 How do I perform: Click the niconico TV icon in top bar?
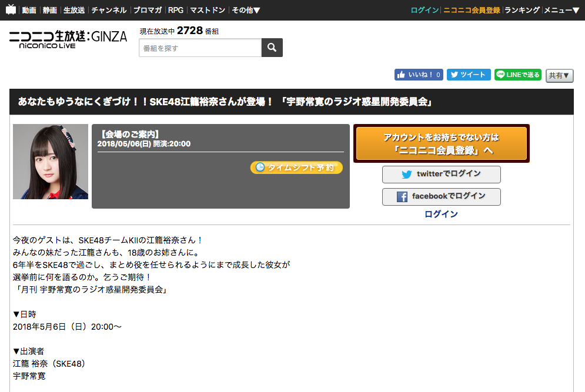11,10
